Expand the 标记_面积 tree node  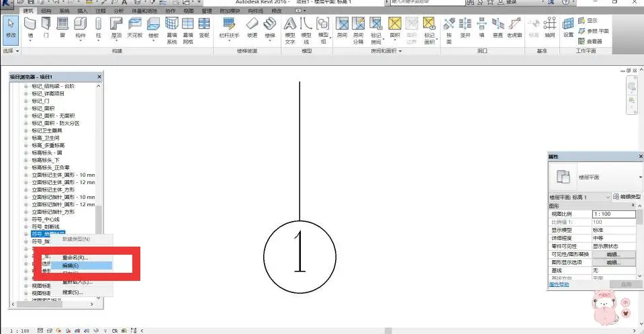[26, 108]
